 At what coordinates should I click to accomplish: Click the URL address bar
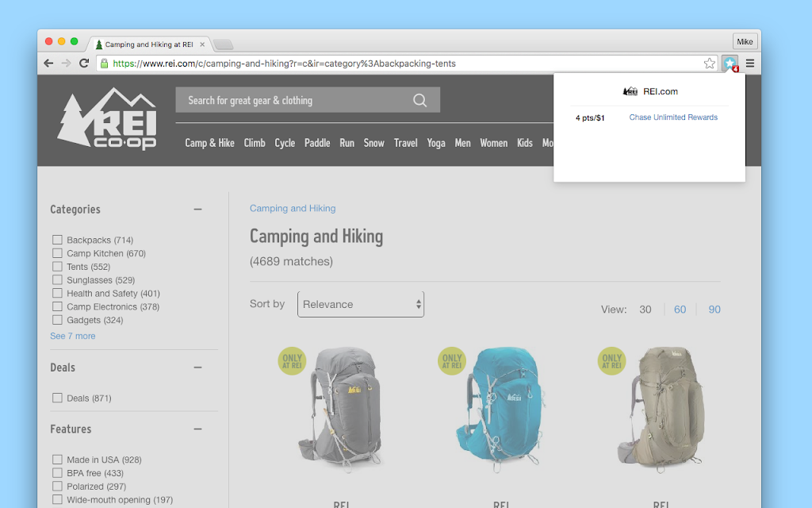(407, 63)
